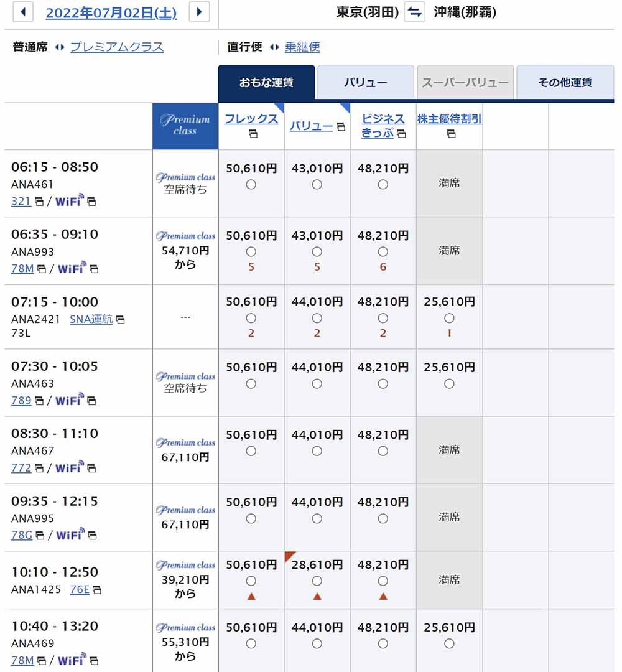
Task: Open popup icon beside 789 aircraft link
Action: [39, 401]
